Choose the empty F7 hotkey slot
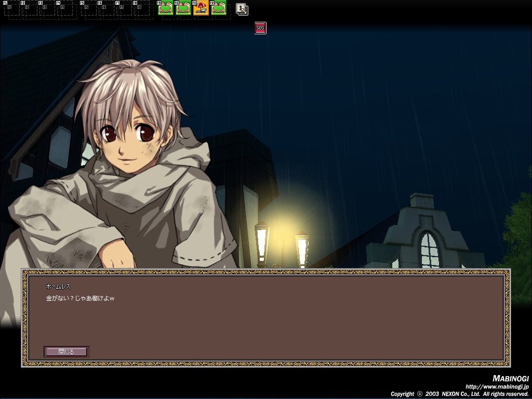The image size is (532, 399). pyautogui.click(x=124, y=9)
